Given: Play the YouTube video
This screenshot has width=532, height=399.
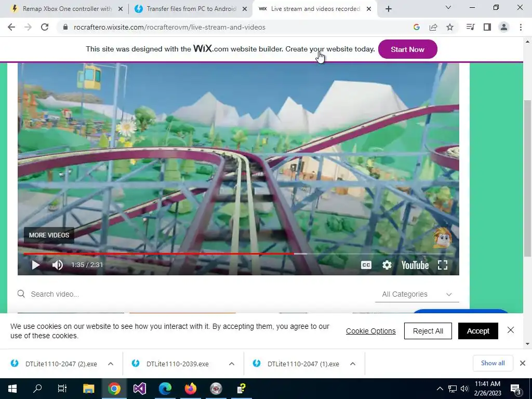Looking at the screenshot, I should [x=36, y=265].
